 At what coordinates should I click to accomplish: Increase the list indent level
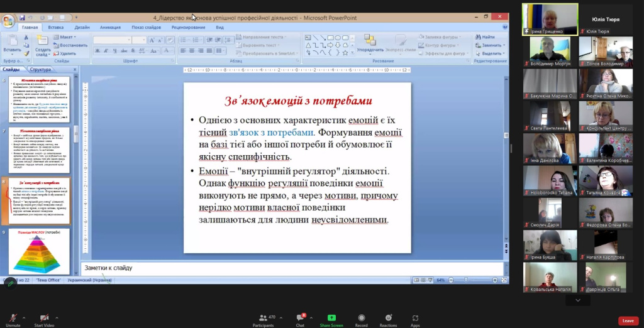coord(218,40)
